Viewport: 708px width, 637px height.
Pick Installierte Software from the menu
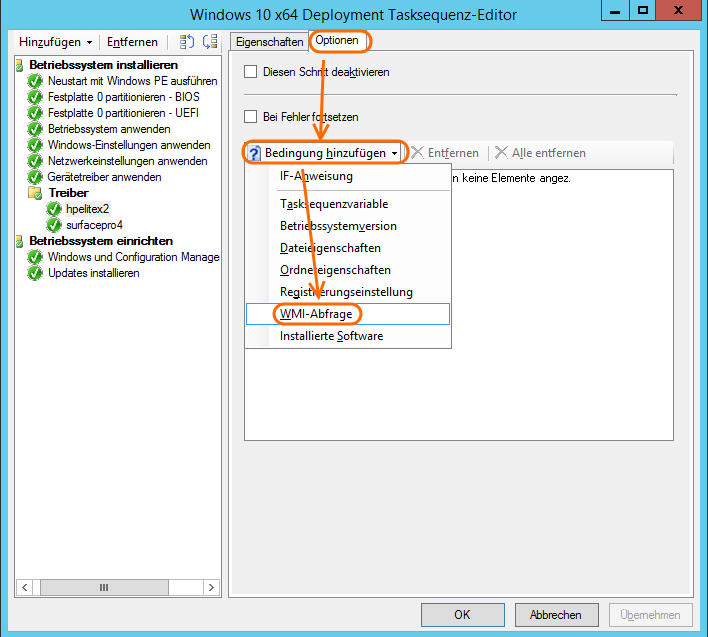click(x=331, y=336)
